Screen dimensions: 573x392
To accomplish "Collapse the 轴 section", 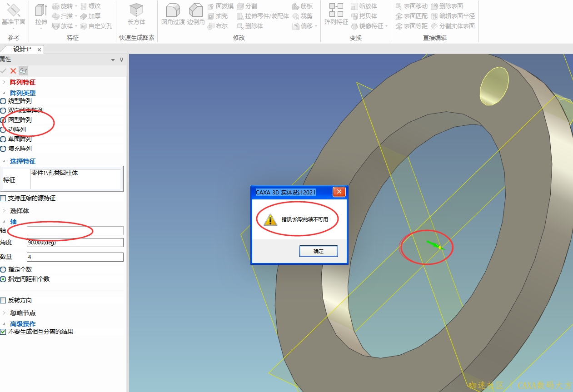I will pos(5,222).
